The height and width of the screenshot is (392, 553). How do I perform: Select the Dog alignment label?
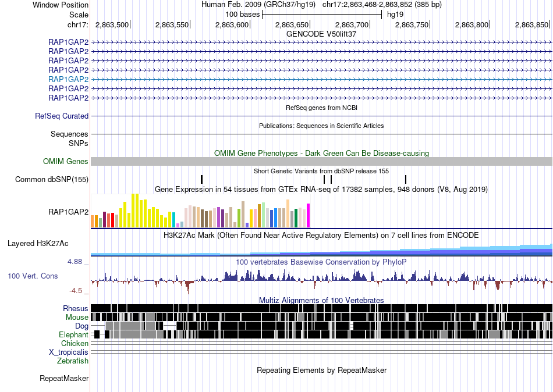coord(81,326)
